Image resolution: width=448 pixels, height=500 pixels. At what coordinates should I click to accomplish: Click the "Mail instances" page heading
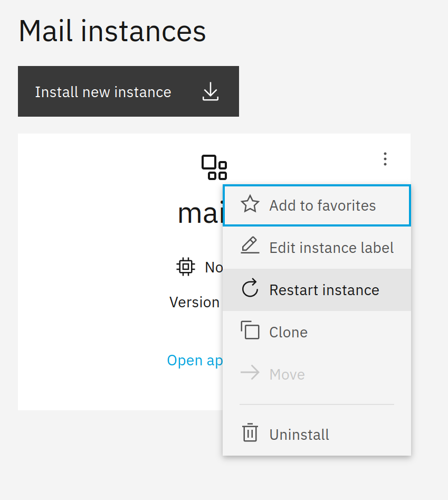pos(112,31)
